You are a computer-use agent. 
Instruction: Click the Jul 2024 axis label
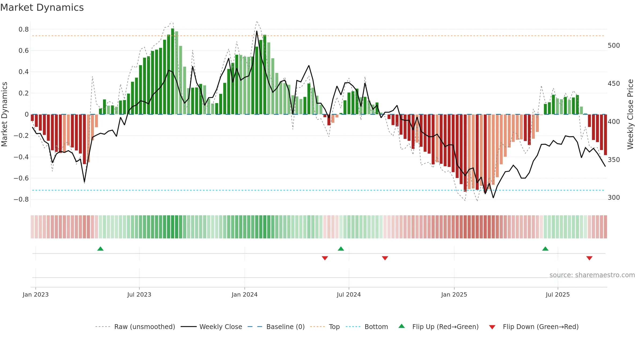(x=349, y=294)
